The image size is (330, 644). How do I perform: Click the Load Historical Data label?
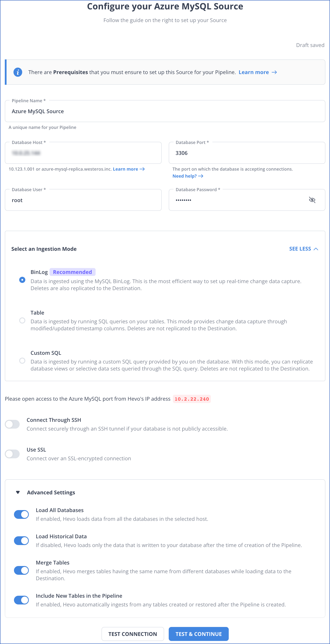coord(61,537)
